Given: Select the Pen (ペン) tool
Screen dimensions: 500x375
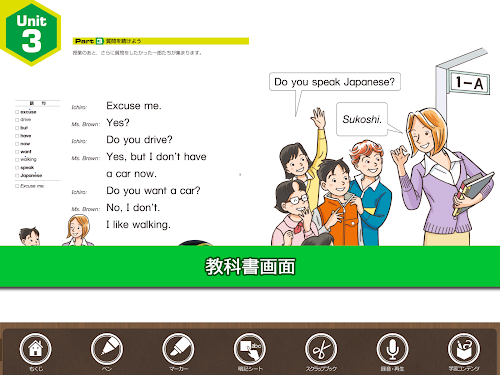Looking at the screenshot, I should (107, 349).
